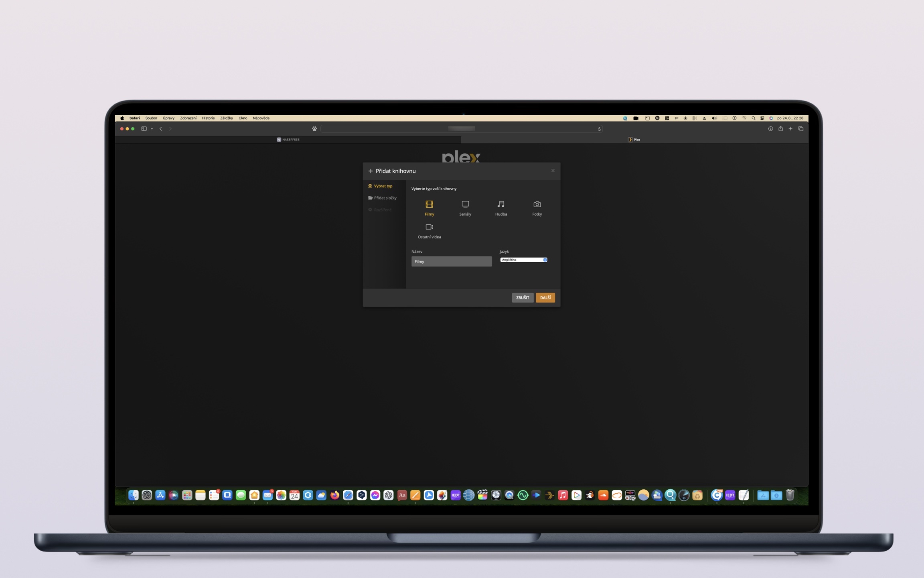
Task: Click the Safari reload page icon
Action: (x=599, y=129)
